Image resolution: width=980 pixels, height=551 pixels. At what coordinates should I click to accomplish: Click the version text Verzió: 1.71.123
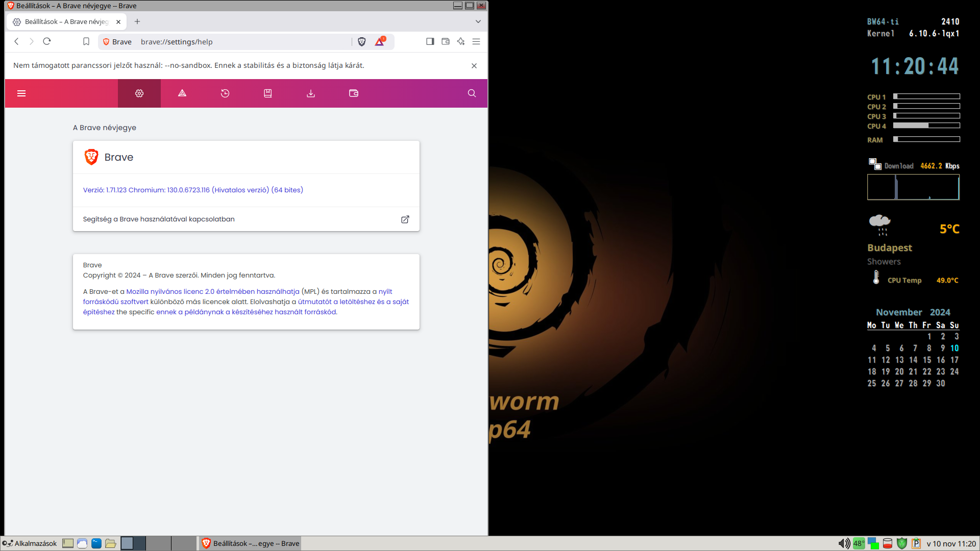(x=193, y=190)
